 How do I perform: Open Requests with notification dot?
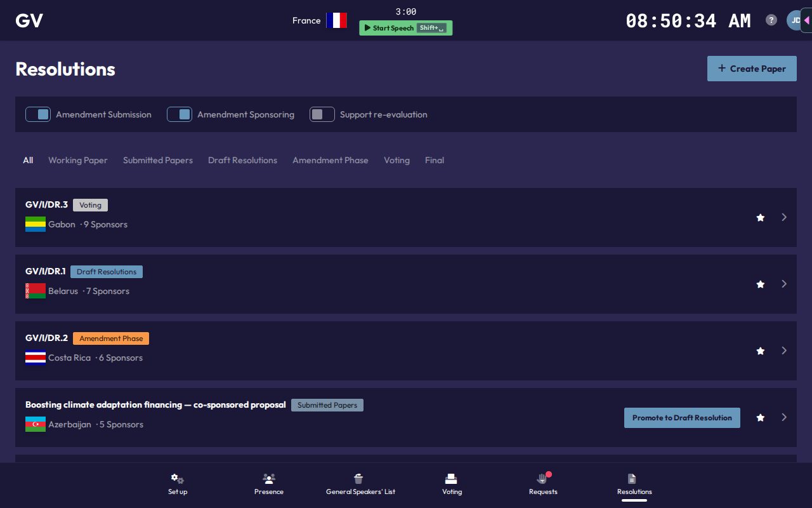pyautogui.click(x=543, y=484)
